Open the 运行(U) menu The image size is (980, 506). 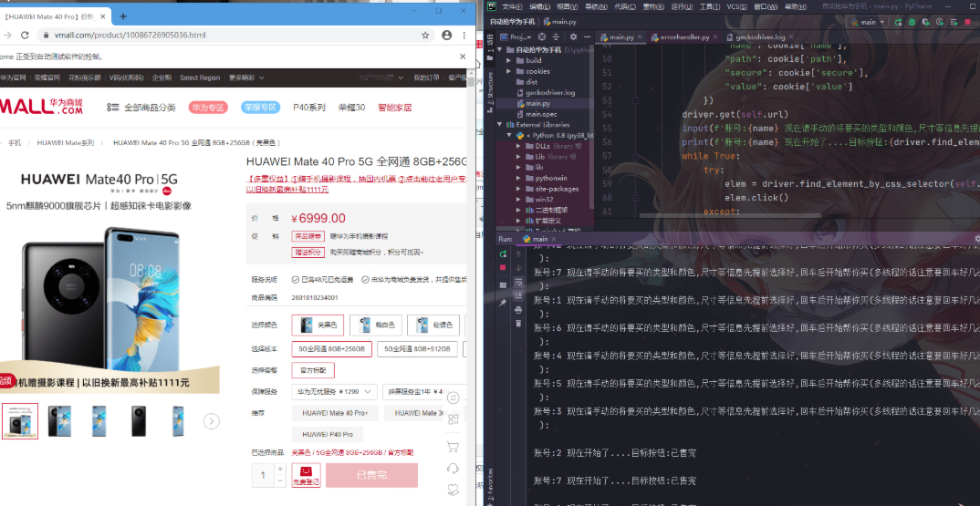[682, 6]
